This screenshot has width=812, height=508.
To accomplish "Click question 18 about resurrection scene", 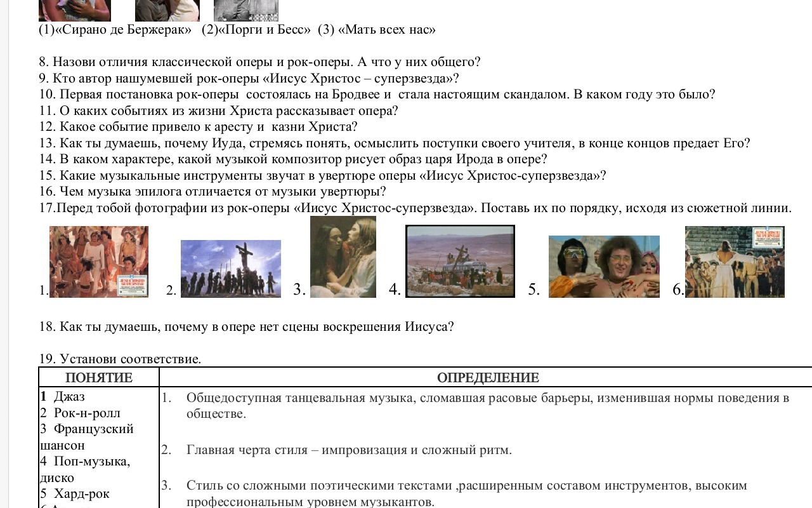I will pyautogui.click(x=247, y=327).
